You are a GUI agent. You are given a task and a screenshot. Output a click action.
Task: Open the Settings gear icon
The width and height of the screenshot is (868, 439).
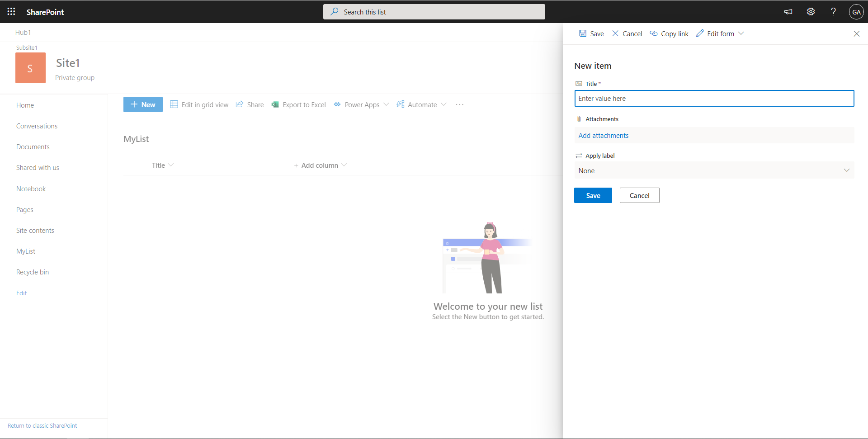[x=811, y=12]
